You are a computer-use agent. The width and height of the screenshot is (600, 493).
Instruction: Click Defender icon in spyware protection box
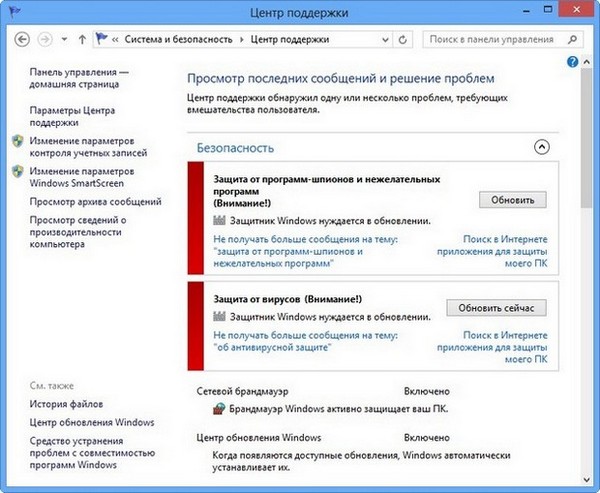pos(219,220)
